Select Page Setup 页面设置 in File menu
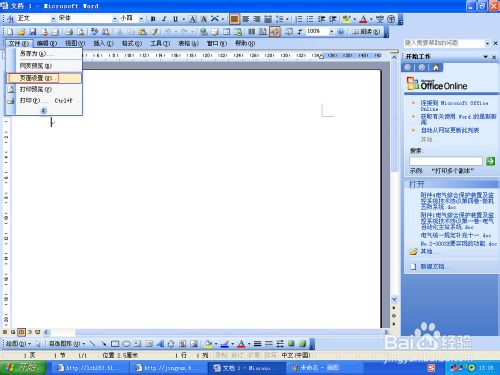This screenshot has width=500, height=375. point(44,78)
